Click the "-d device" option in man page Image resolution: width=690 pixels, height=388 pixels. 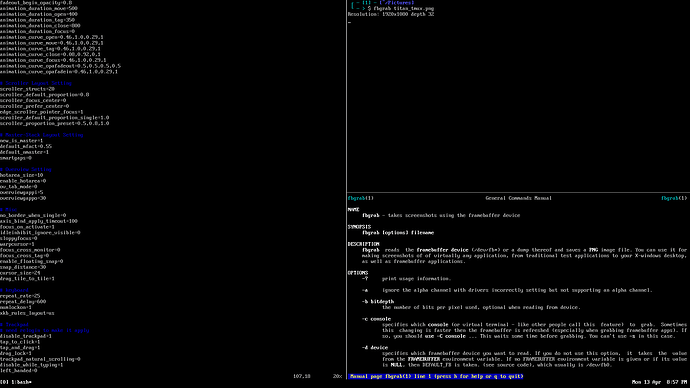point(375,348)
